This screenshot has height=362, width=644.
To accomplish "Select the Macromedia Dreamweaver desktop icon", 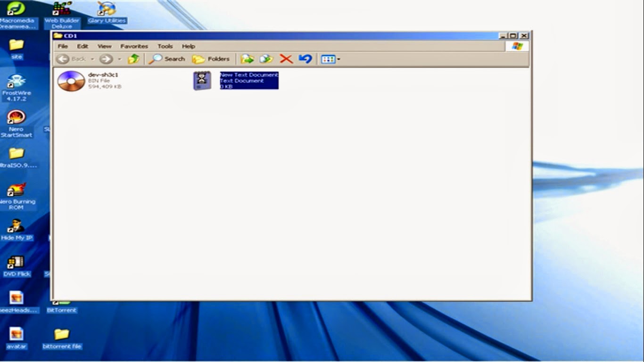I will click(x=17, y=15).
